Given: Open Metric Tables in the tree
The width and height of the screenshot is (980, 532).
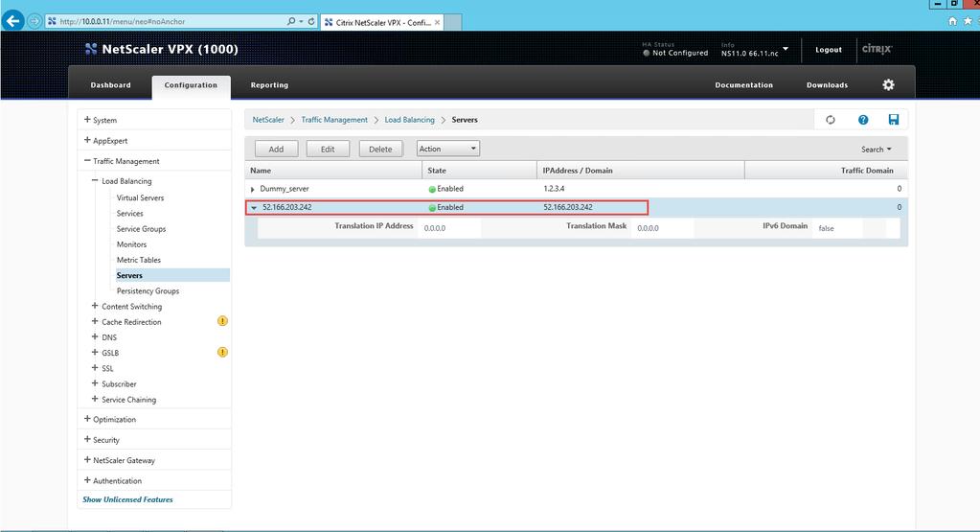Looking at the screenshot, I should (139, 260).
